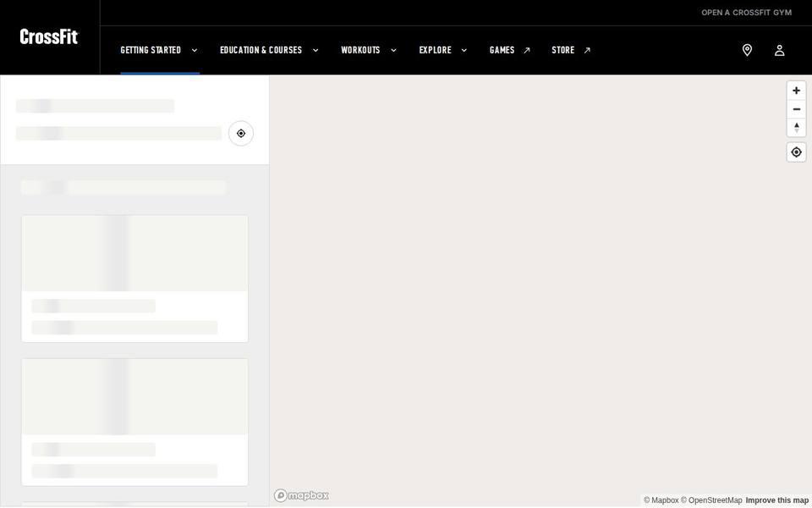This screenshot has width=812, height=508.
Task: Click the Mapbox logo
Action: click(301, 495)
